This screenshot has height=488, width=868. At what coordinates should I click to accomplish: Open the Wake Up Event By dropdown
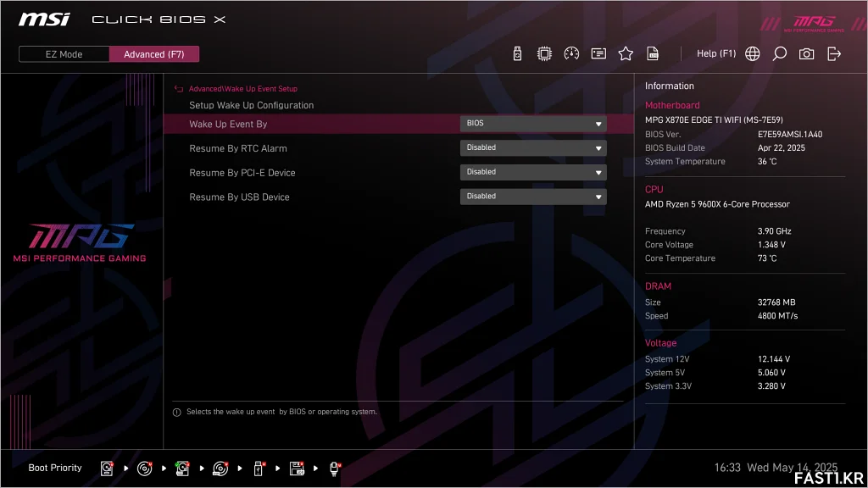tap(533, 124)
